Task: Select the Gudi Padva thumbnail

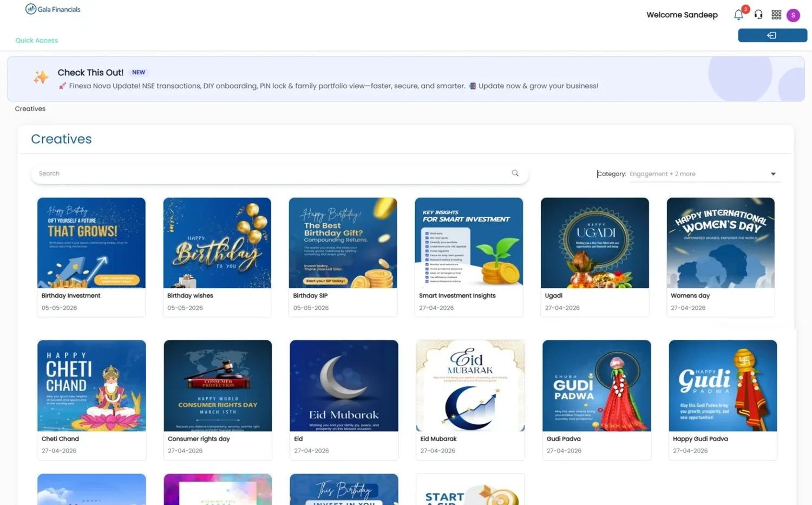Action: [x=597, y=386]
